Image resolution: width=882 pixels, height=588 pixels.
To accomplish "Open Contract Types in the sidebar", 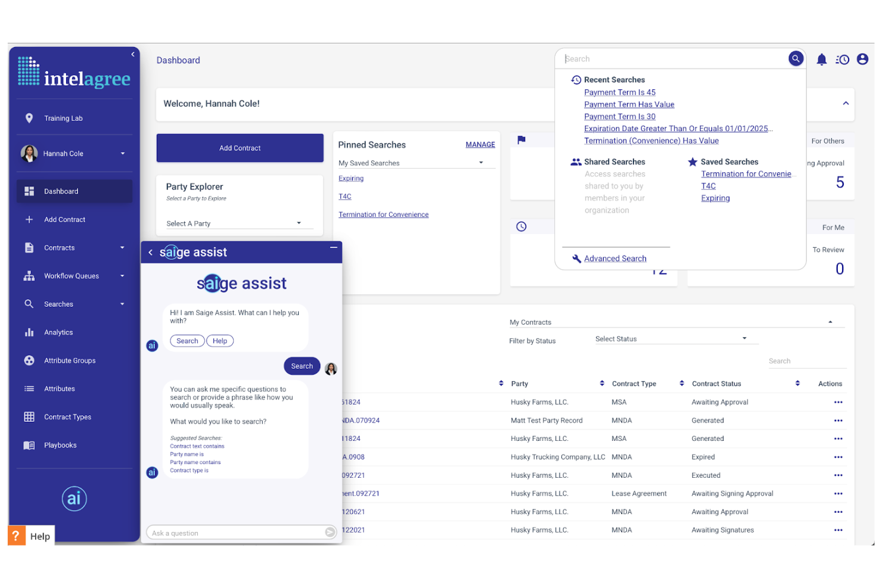I will click(67, 417).
